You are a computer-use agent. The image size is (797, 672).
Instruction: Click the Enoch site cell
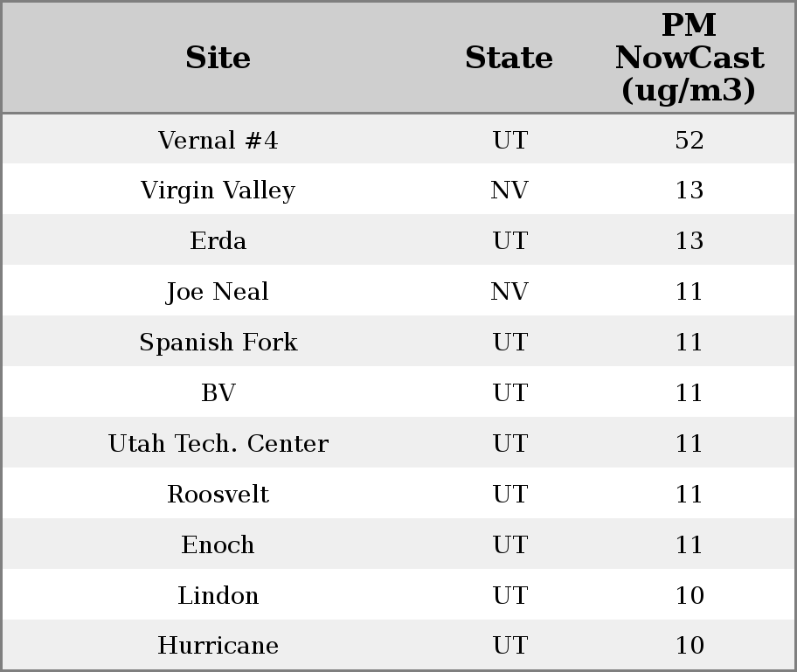pos(218,545)
